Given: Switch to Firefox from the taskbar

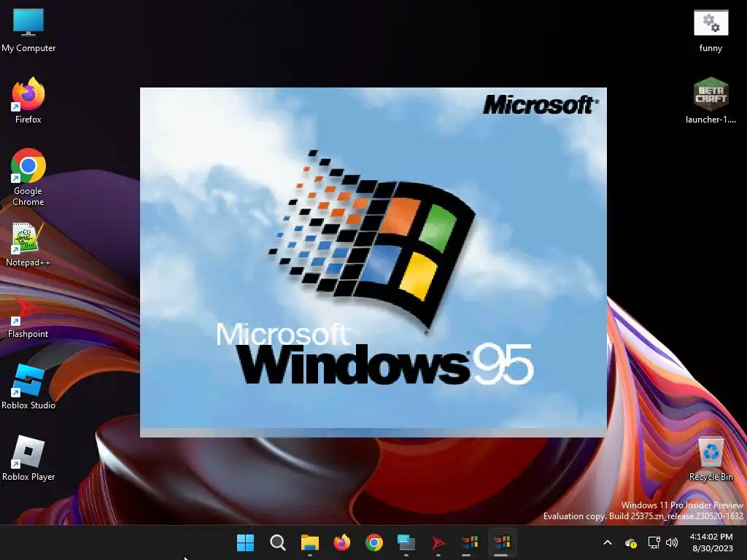Looking at the screenshot, I should pyautogui.click(x=341, y=542).
